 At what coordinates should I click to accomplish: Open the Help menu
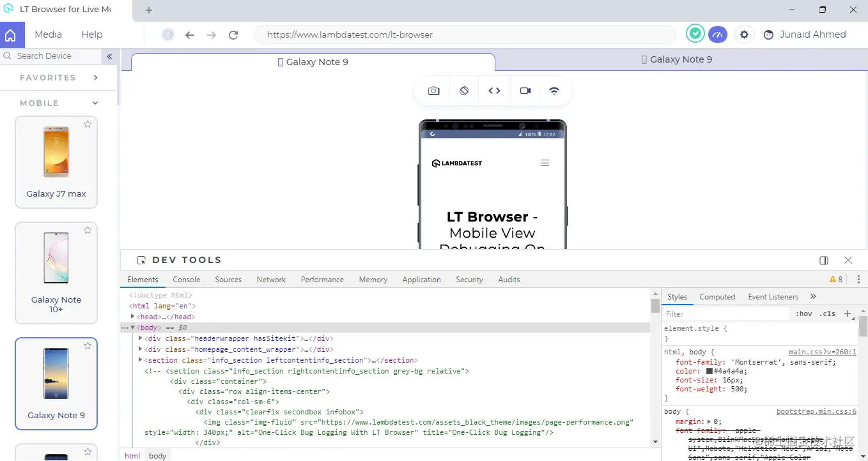92,34
